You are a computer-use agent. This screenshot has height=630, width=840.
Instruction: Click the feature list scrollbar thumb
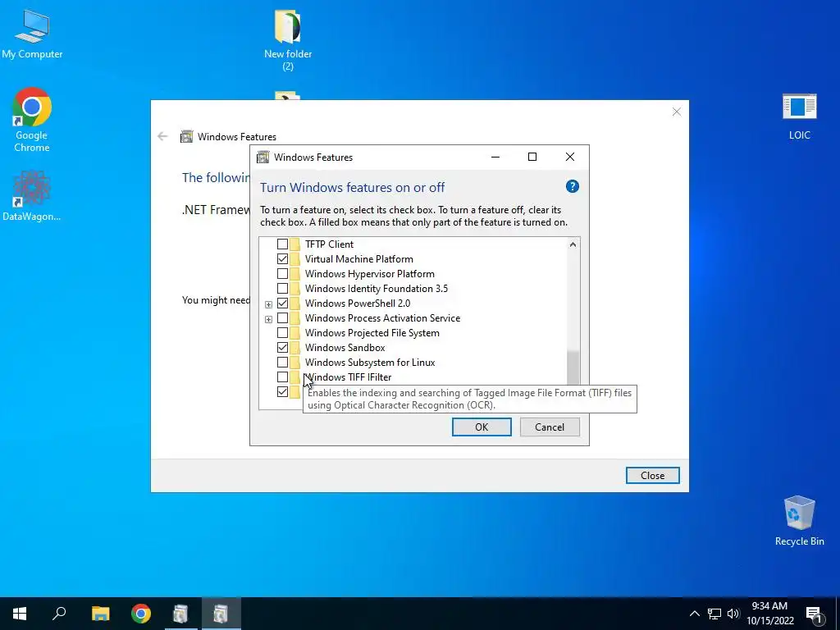tap(573, 367)
